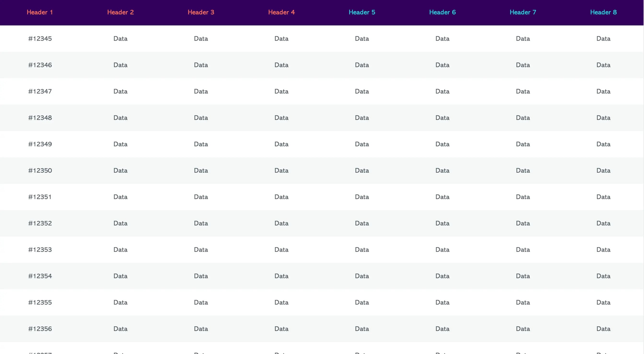
Task: Click Header 8 Data cell in row #12353
Action: [603, 250]
